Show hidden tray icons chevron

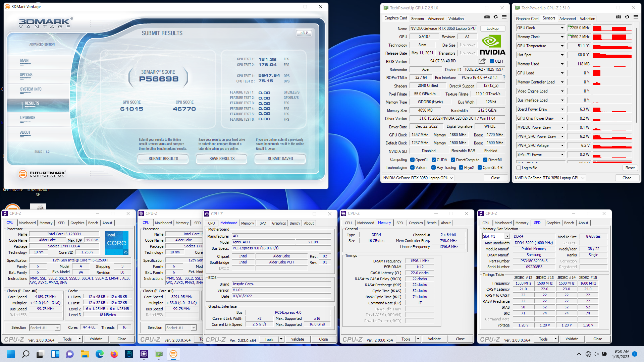click(x=579, y=354)
